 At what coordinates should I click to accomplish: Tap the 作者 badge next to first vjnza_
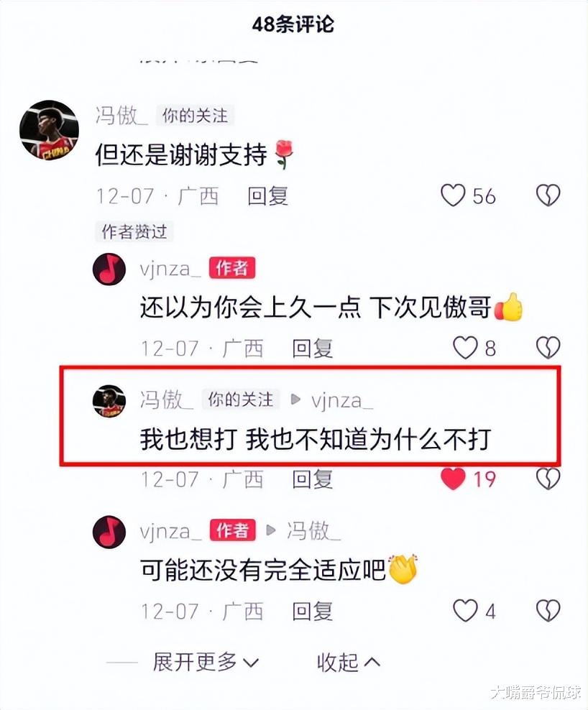pos(232,268)
